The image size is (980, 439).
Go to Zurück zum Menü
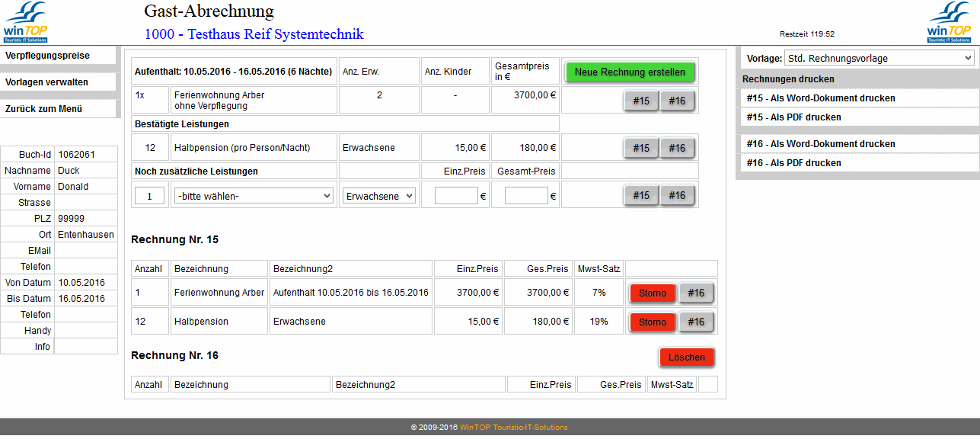[x=43, y=109]
